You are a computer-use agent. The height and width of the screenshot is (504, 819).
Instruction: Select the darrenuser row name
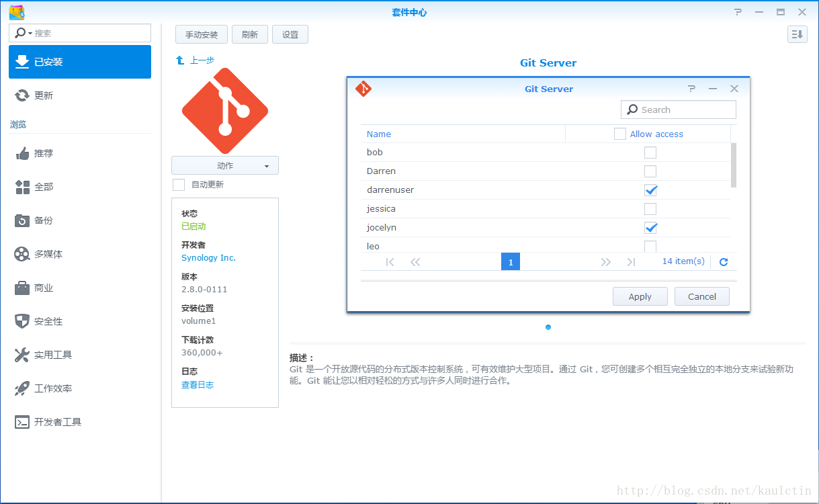click(390, 190)
